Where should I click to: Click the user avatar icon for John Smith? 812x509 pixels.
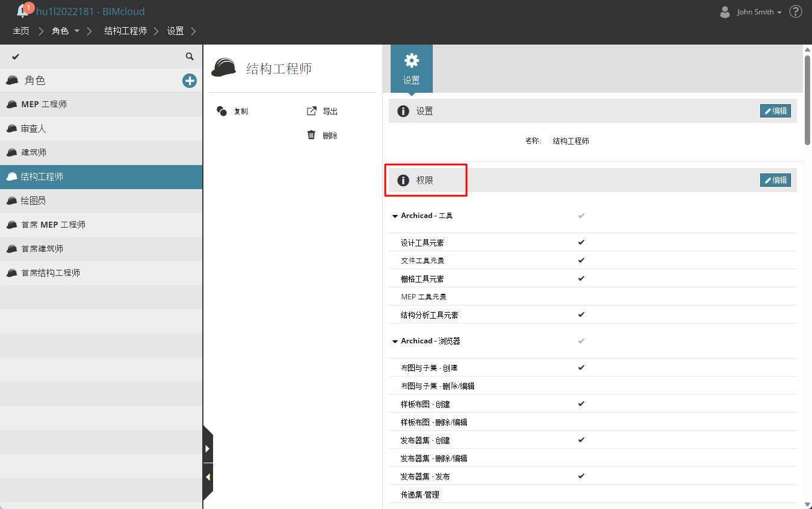(x=725, y=11)
